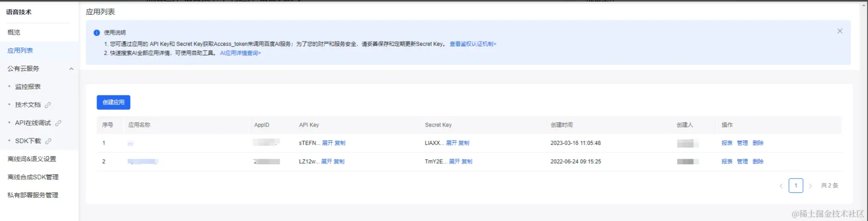Viewport: 868px width, 221px height.
Task: Expand the API Key sTEFN... with 展开
Action: tap(327, 143)
